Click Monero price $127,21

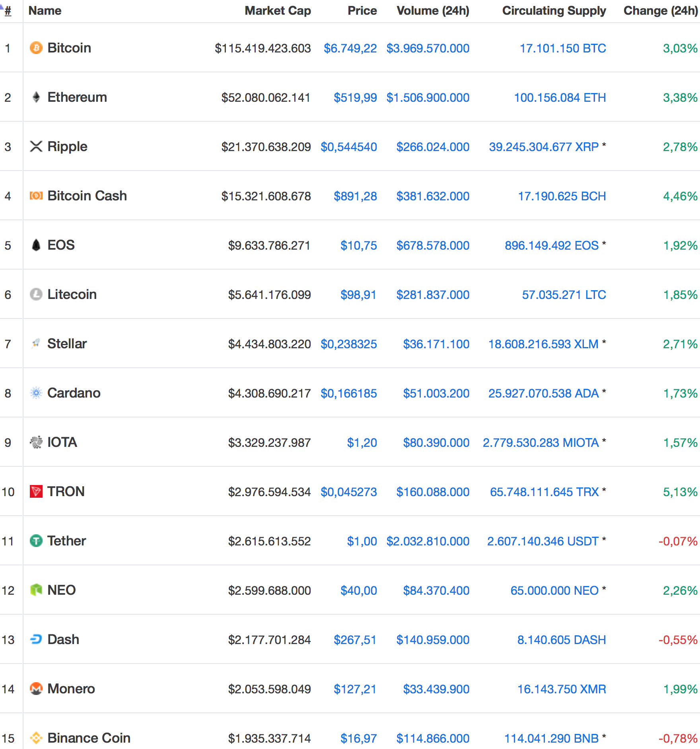pos(355,689)
